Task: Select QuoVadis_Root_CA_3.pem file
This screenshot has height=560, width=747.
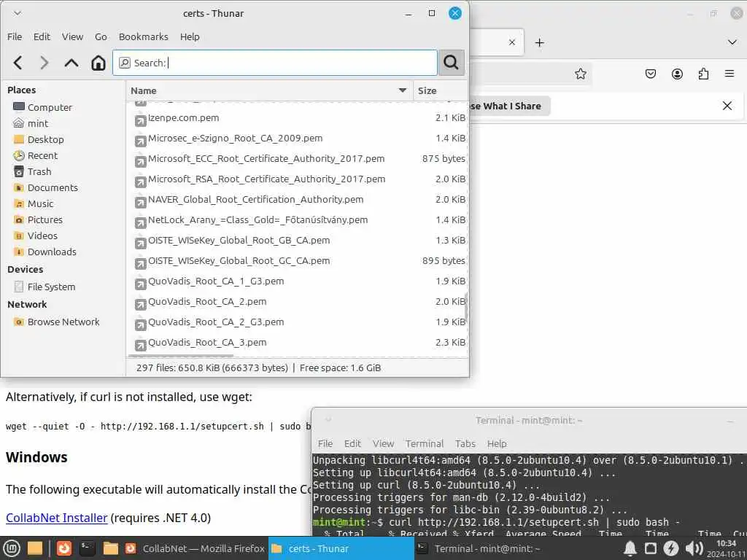Action: click(206, 343)
